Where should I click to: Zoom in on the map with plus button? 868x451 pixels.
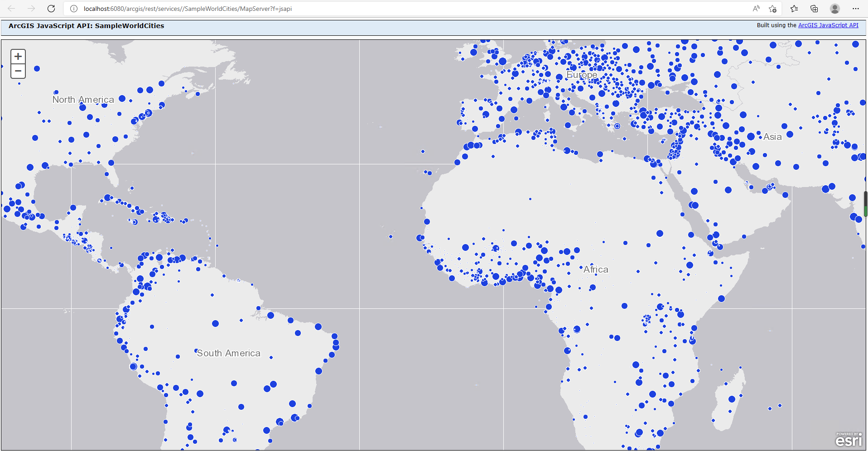[x=18, y=57]
